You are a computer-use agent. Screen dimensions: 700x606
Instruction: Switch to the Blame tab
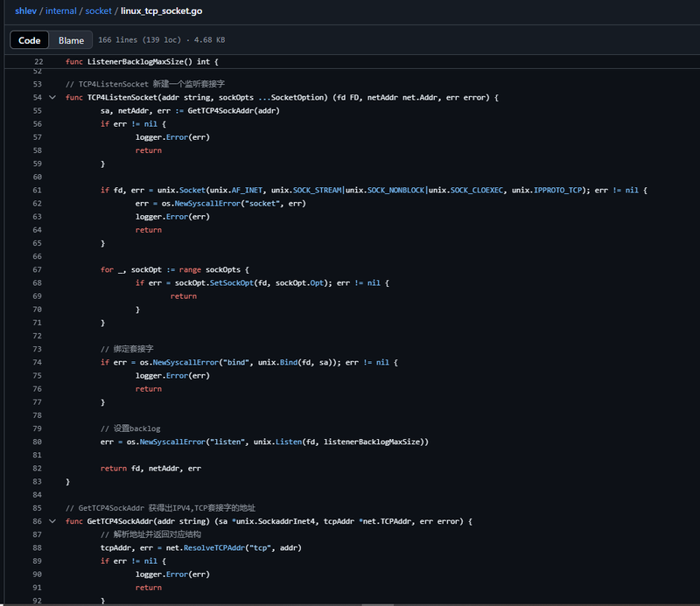71,40
